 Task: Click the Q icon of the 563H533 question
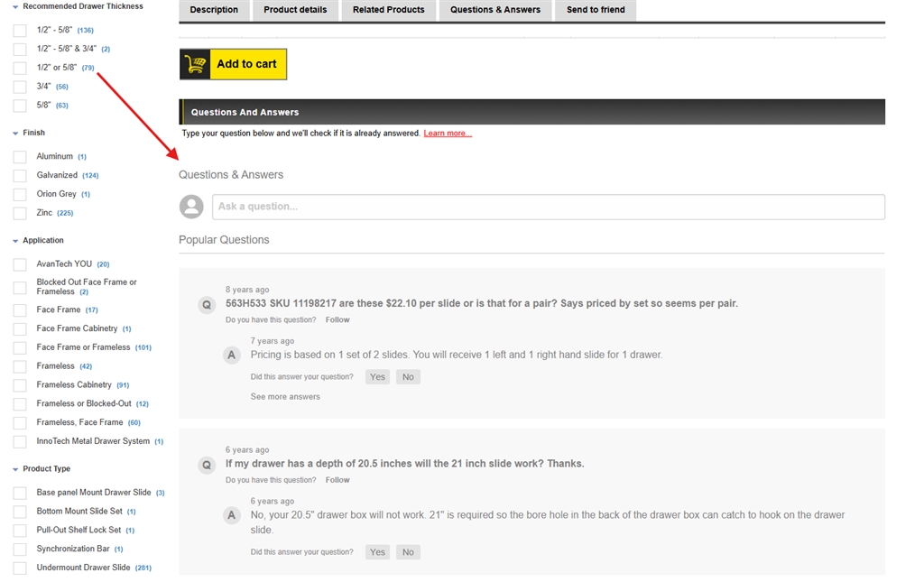(x=207, y=305)
